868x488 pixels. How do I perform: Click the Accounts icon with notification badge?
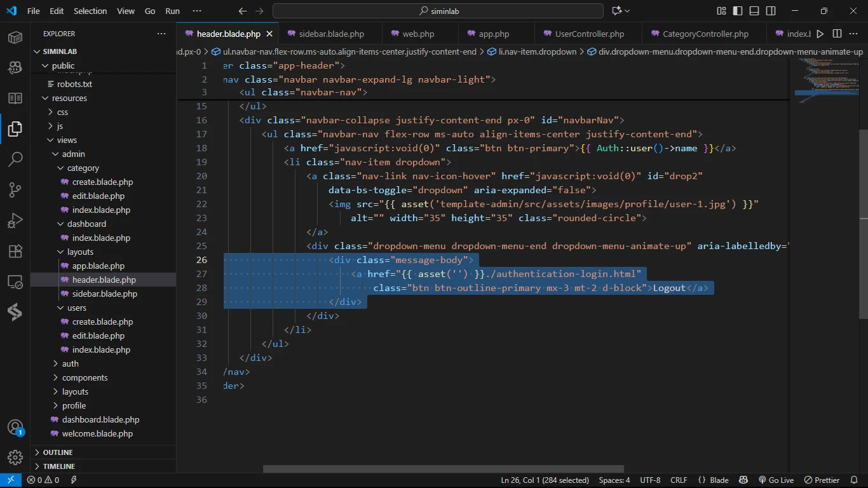[x=15, y=427]
